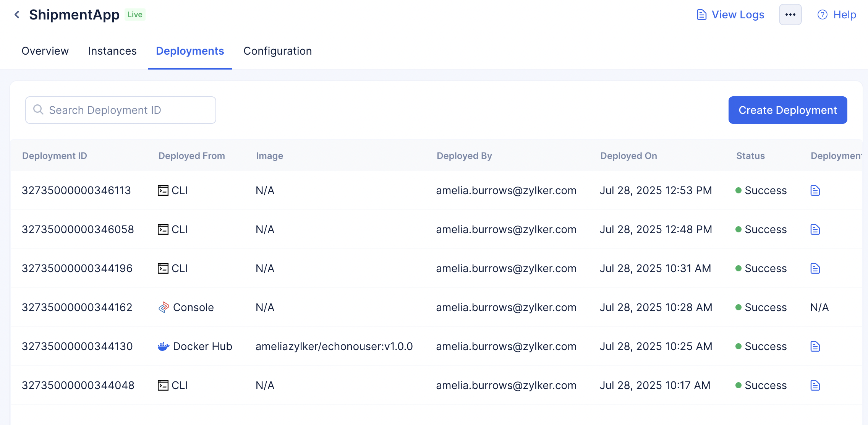The height and width of the screenshot is (425, 868).
Task: Open the three-dots more options menu
Action: pos(790,15)
